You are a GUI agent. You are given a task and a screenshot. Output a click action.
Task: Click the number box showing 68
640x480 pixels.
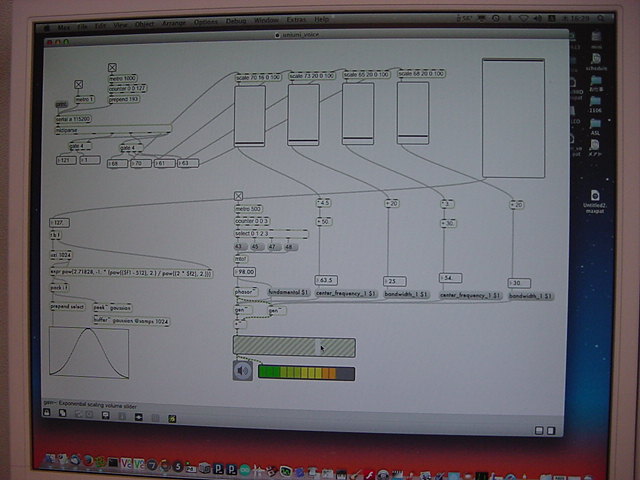[117, 164]
